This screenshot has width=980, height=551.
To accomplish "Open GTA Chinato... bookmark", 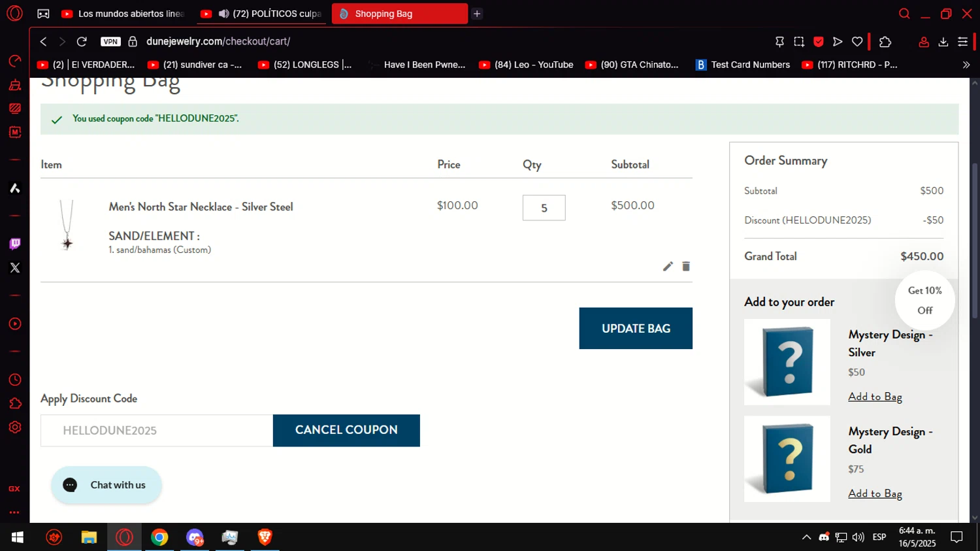I will pos(632,65).
